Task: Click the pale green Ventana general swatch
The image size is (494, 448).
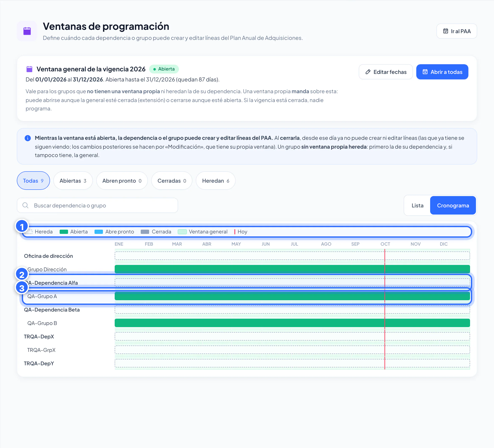Action: coord(182,232)
